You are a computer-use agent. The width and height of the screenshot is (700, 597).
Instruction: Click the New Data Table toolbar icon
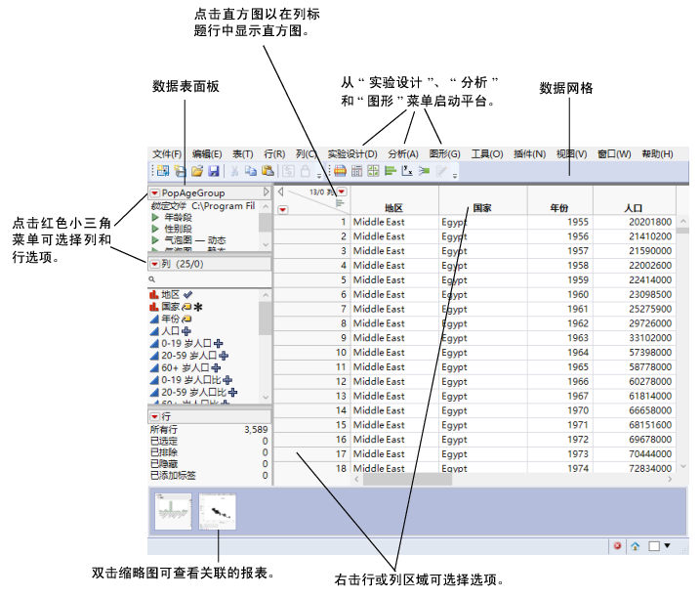tap(163, 171)
